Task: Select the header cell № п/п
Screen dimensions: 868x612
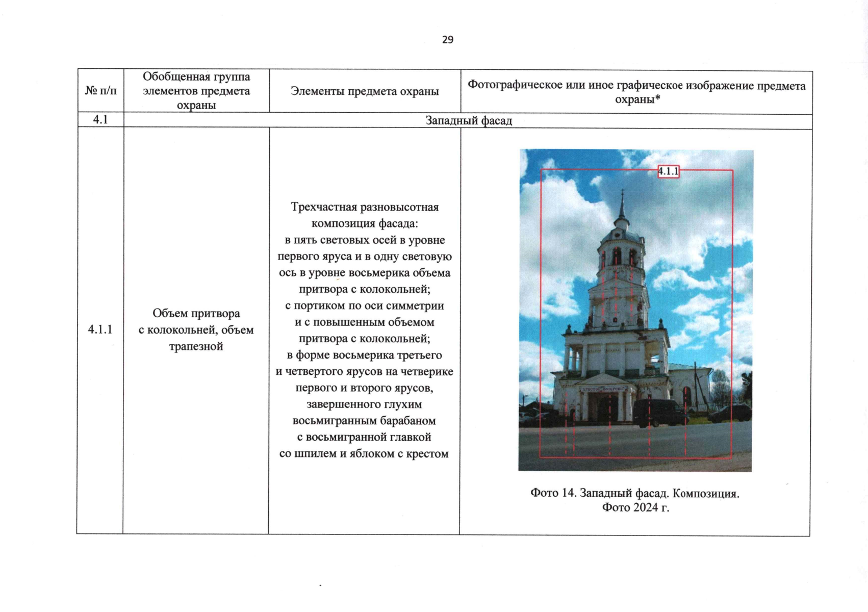Action: click(99, 91)
